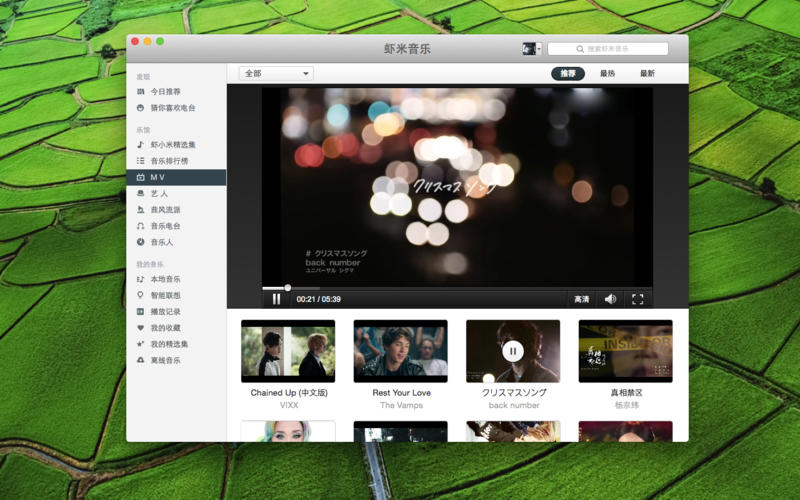This screenshot has height=500, width=800.
Task: Open artist back number link
Action: point(514,405)
